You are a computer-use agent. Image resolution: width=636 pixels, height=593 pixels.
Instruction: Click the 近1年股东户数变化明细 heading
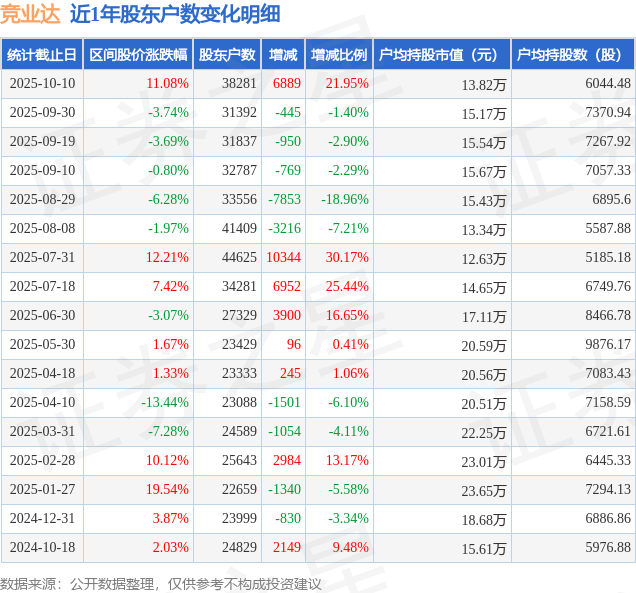coord(175,14)
